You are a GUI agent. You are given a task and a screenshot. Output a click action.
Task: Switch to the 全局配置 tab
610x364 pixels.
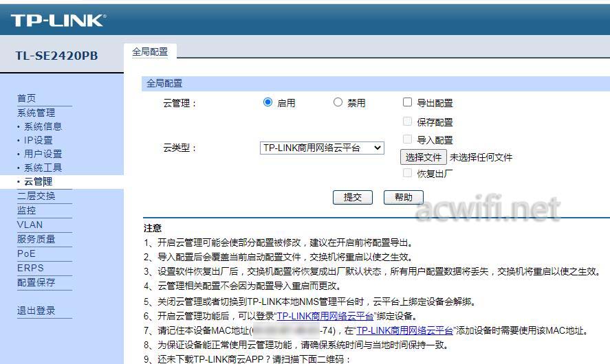pyautogui.click(x=150, y=52)
